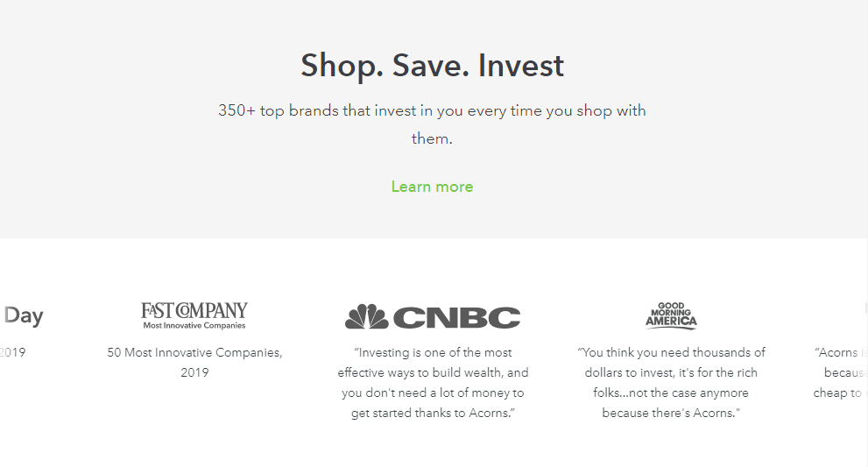Select the cut-off Day logo
This screenshot has height=467, width=868.
pyautogui.click(x=22, y=315)
